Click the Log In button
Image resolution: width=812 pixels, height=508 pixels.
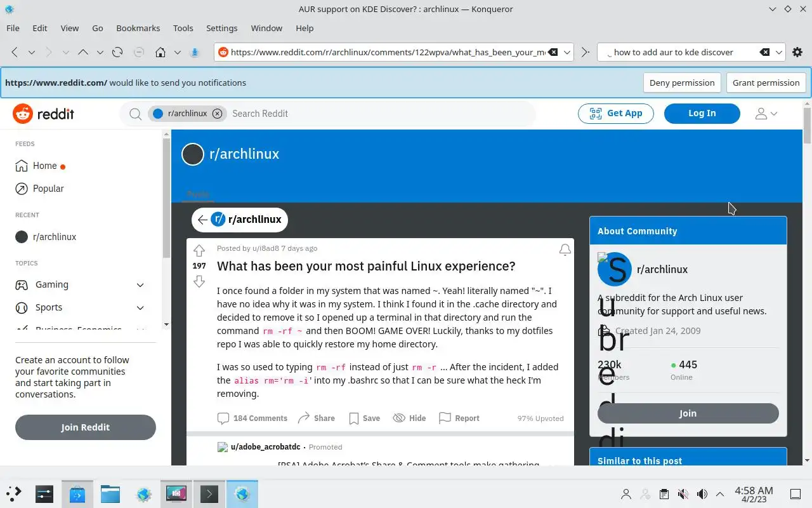coord(702,113)
